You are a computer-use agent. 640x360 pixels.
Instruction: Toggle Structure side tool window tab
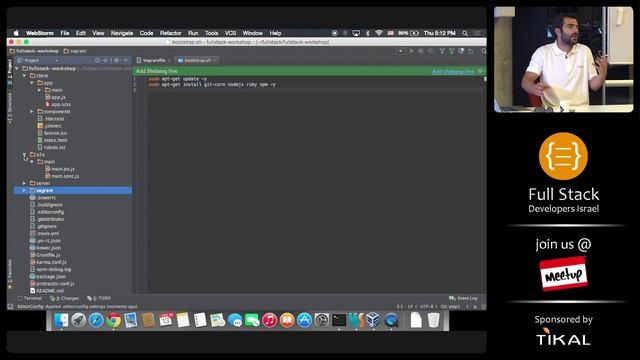tap(10, 108)
